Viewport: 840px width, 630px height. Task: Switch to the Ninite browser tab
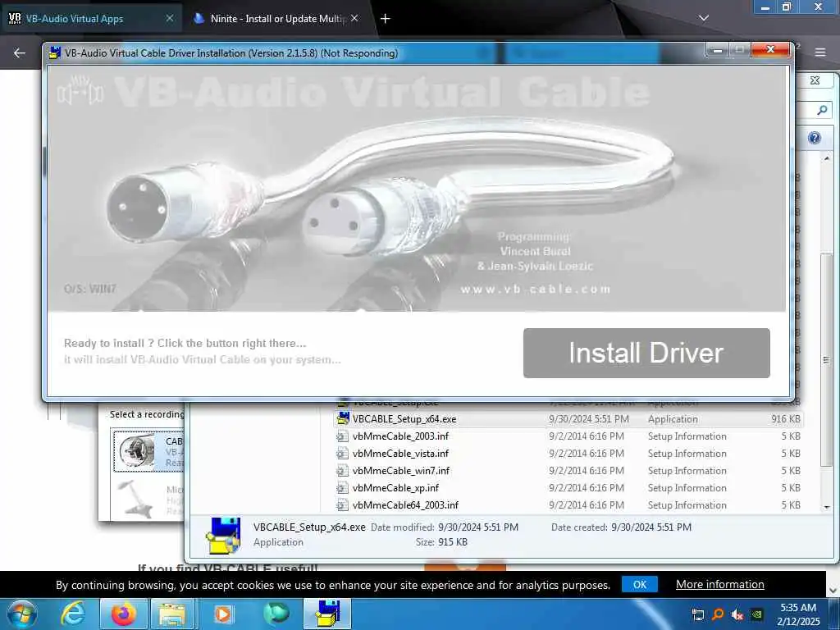click(277, 19)
